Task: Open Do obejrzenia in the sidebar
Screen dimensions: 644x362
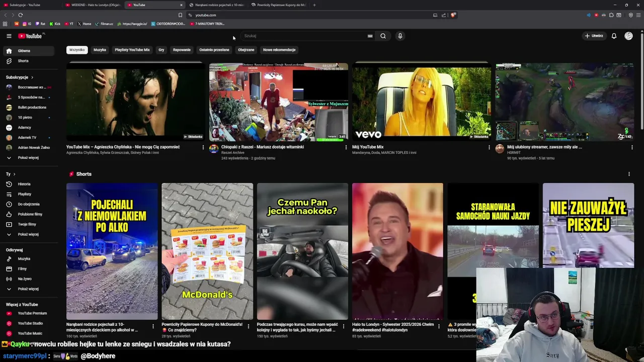Action: pyautogui.click(x=30, y=204)
